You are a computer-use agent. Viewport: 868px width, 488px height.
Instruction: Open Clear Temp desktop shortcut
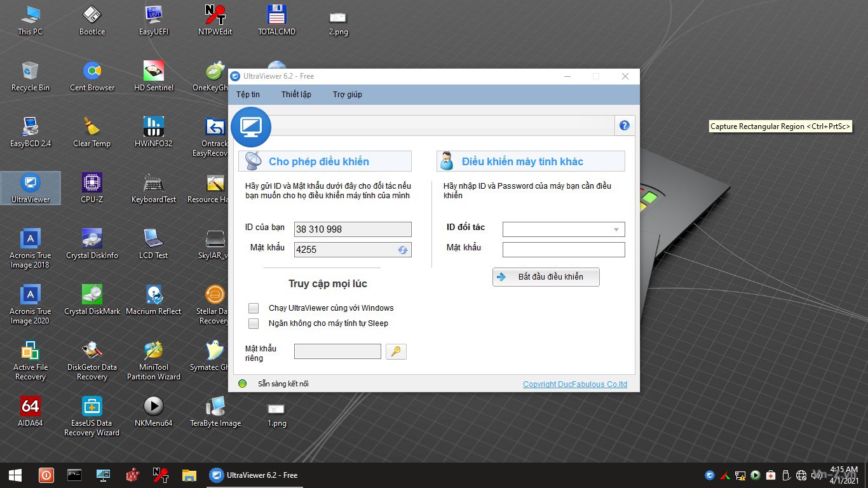92,132
